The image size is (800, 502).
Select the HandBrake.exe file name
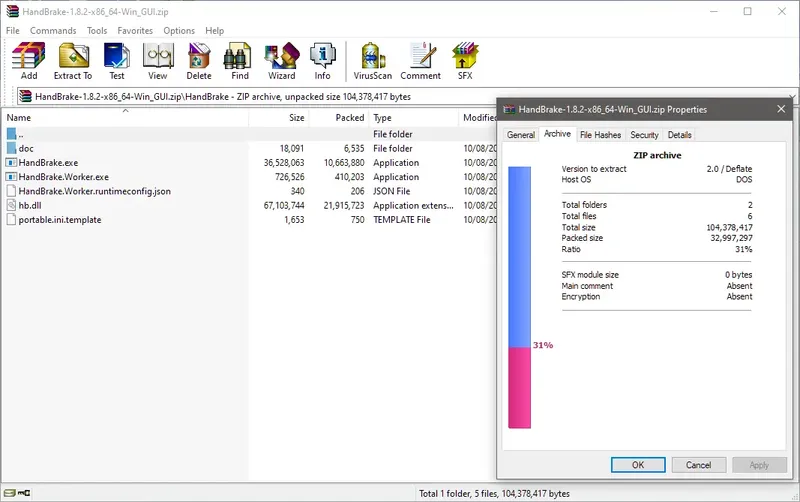coord(48,163)
